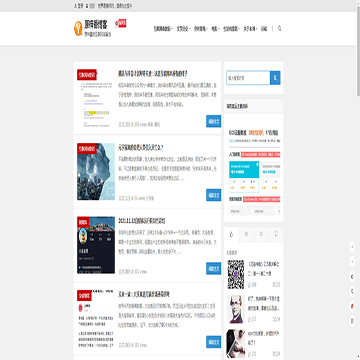
Task: Click the floating round search button
Action: pos(352,291)
